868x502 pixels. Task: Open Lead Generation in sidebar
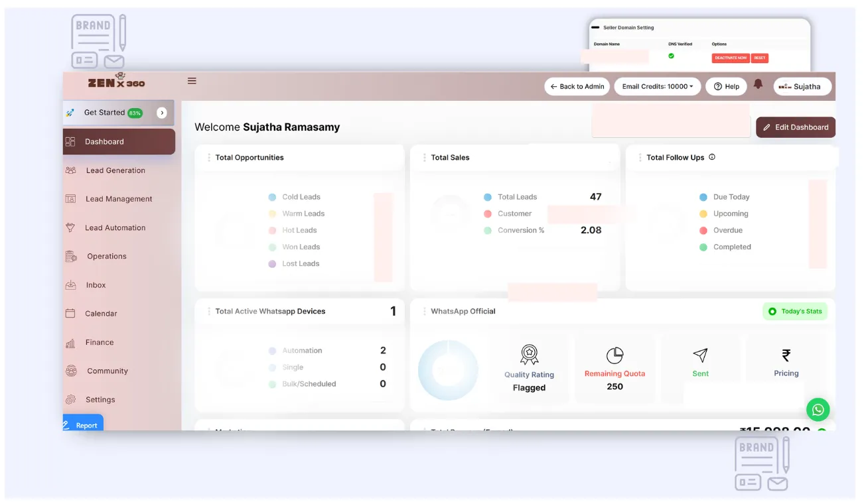pos(115,170)
